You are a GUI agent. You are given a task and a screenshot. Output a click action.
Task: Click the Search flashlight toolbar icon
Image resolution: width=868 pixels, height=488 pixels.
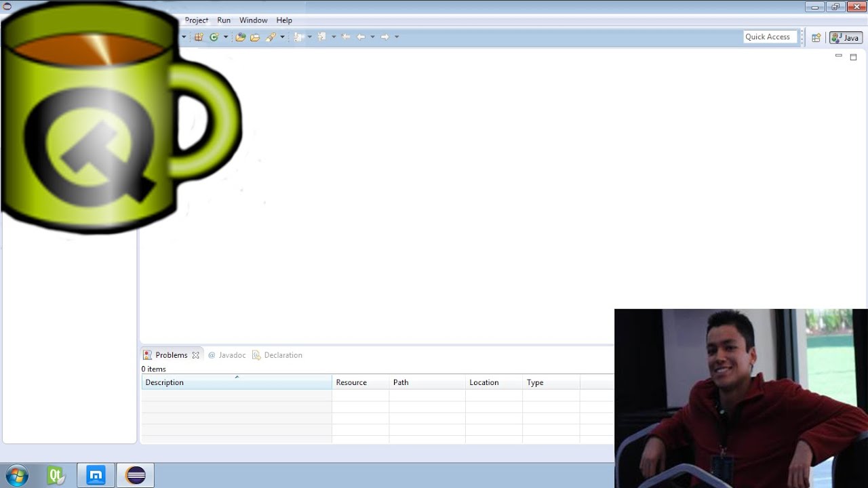coord(271,37)
